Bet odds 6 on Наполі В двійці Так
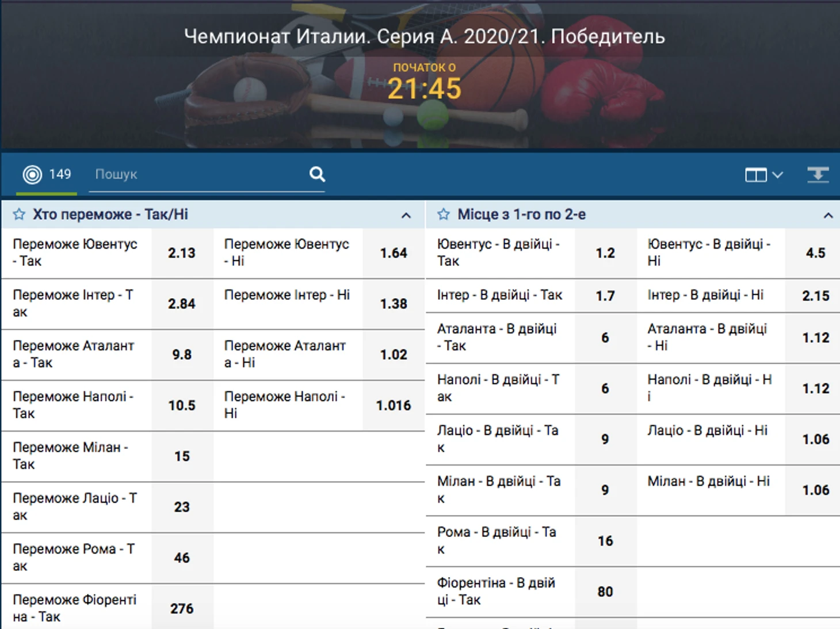This screenshot has width=840, height=629. (x=605, y=388)
